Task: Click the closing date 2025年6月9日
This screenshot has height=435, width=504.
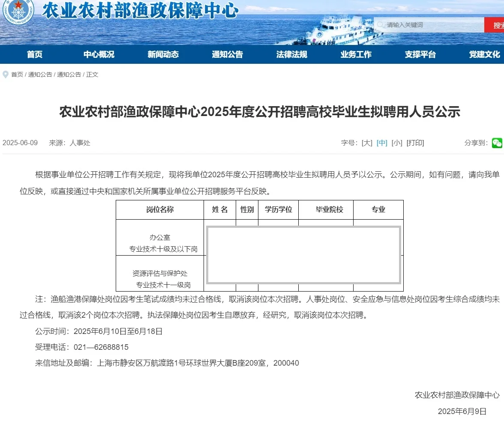Action: coord(462,411)
